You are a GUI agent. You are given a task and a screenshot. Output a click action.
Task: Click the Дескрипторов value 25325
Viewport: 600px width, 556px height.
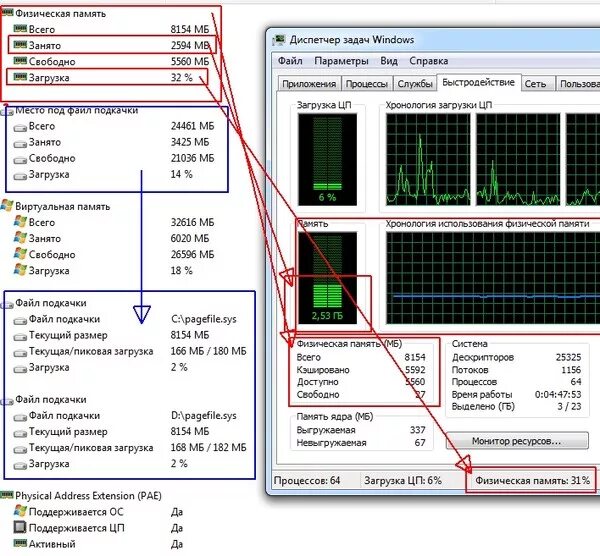(x=568, y=357)
